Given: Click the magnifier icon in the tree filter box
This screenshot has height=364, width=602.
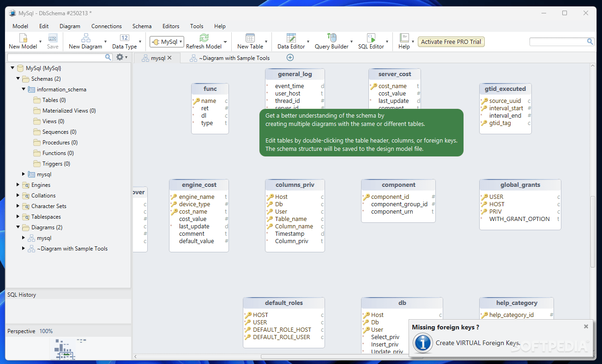Looking at the screenshot, I should (108, 57).
